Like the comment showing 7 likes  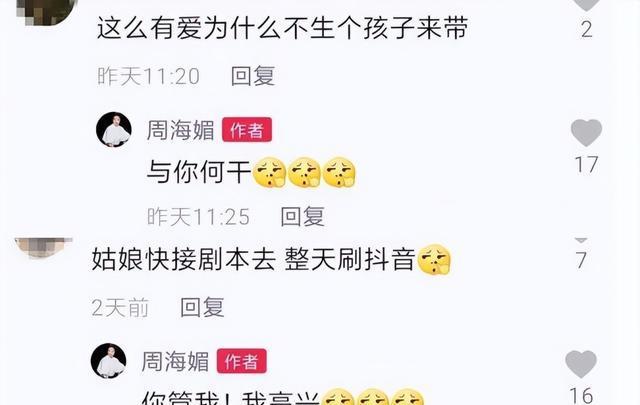(x=581, y=240)
